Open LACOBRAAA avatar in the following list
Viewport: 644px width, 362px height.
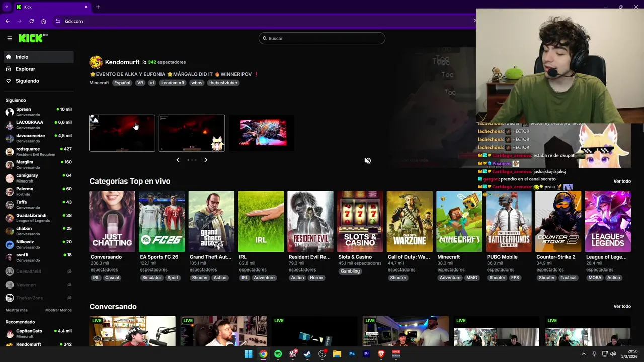tap(9, 125)
